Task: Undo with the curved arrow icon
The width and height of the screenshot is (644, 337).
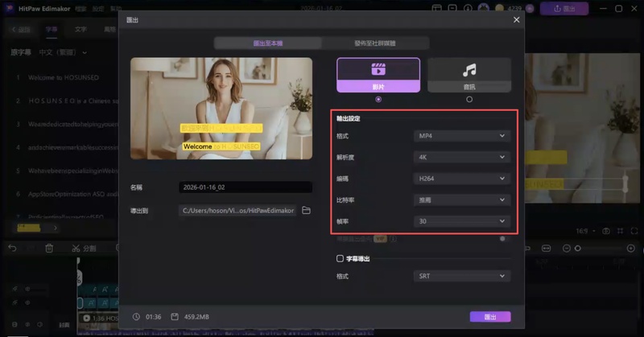Action: (x=12, y=249)
